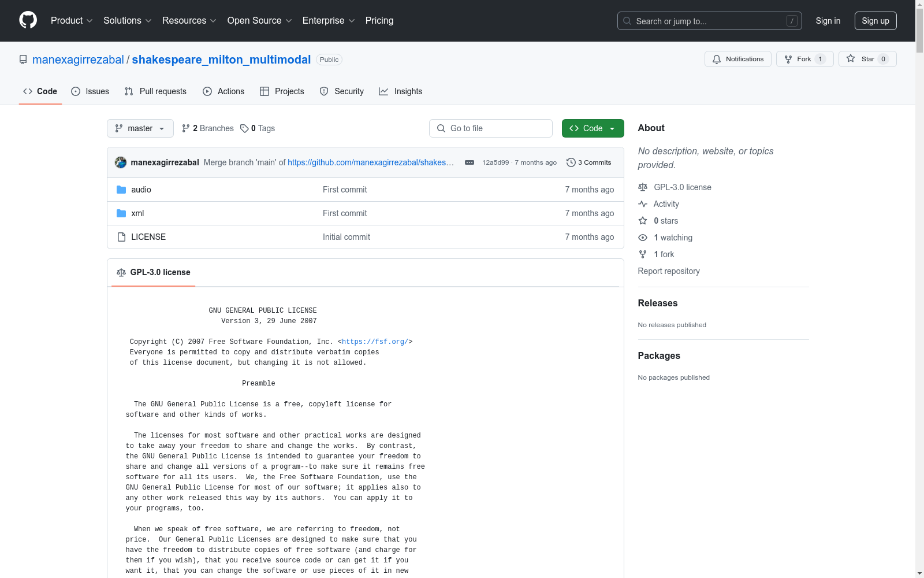Viewport: 924px width, 578px height.
Task: Open the 'First commit' message for audio
Action: pos(345,190)
